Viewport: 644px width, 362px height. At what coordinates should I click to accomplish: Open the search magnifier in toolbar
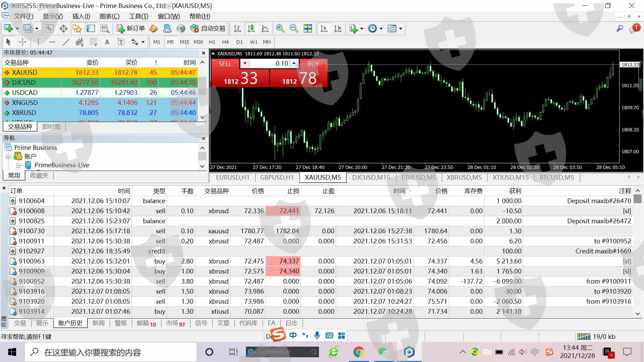(x=620, y=28)
